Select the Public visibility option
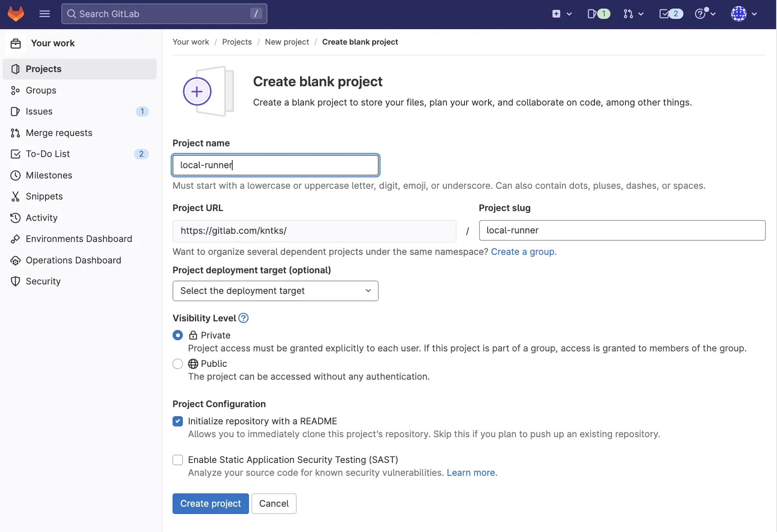777x532 pixels. pyautogui.click(x=178, y=364)
